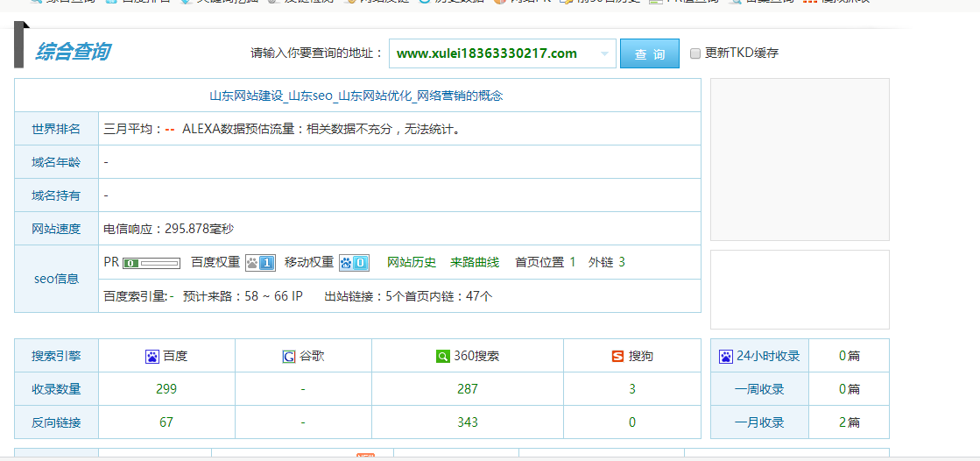Click the 360搜索 green search icon
Image resolution: width=980 pixels, height=461 pixels.
pyautogui.click(x=443, y=357)
